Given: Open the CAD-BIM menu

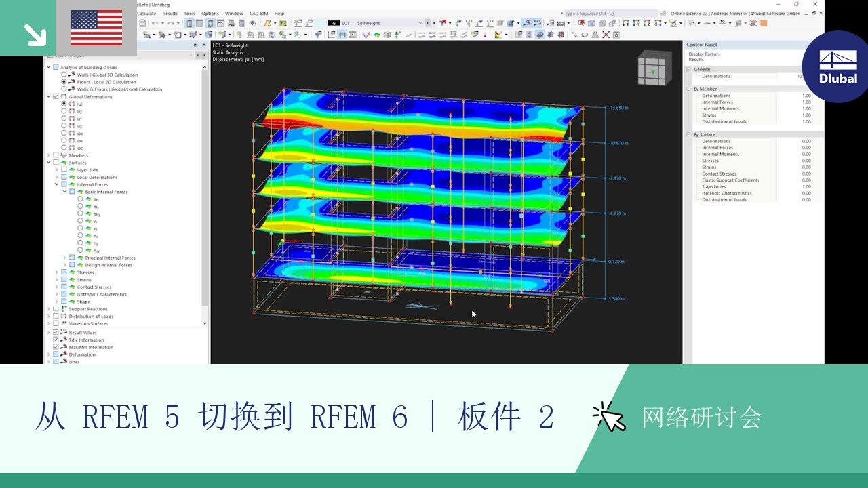Looking at the screenshot, I should [258, 13].
